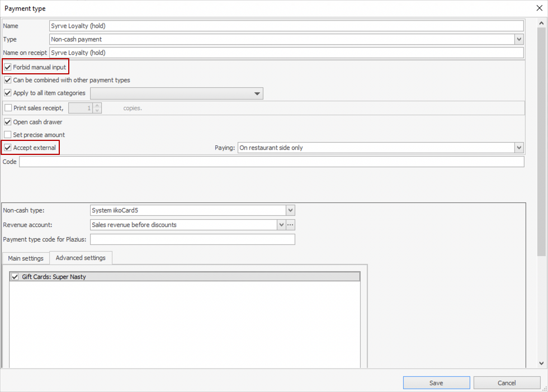Enable the Print sales receipt checkbox

(8, 108)
